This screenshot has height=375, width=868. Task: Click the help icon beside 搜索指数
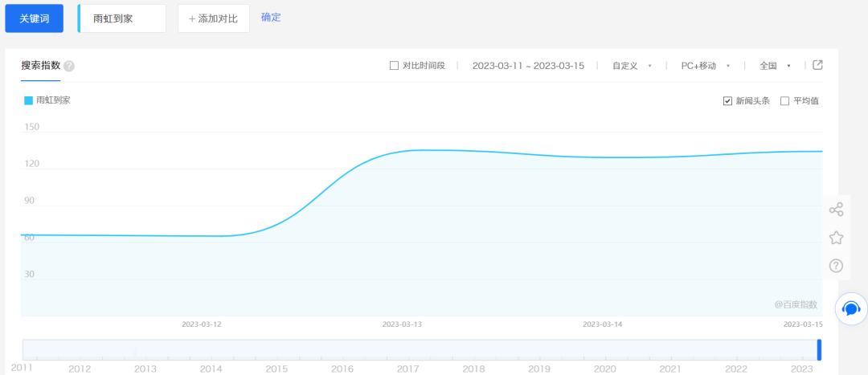click(x=68, y=67)
